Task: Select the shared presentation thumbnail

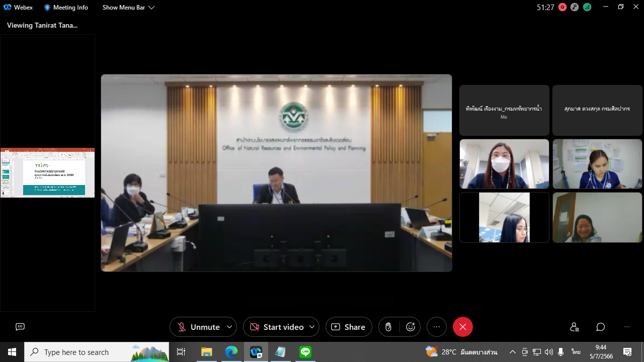Action: tap(48, 172)
